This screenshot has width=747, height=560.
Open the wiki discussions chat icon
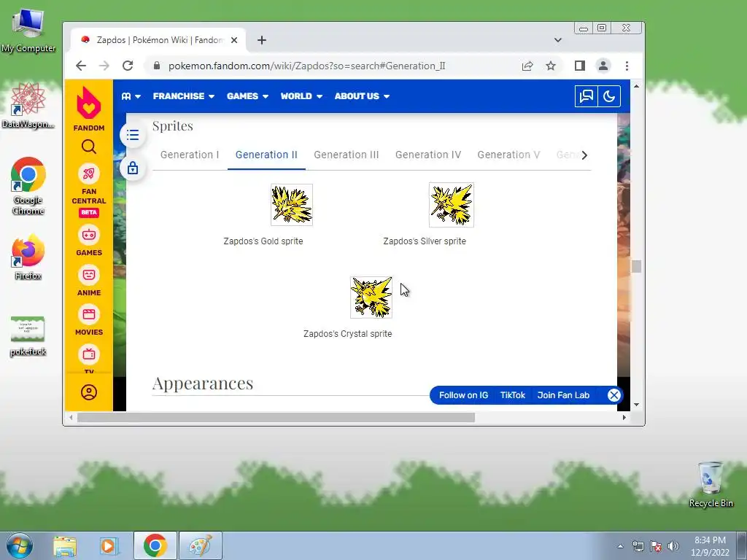click(586, 96)
